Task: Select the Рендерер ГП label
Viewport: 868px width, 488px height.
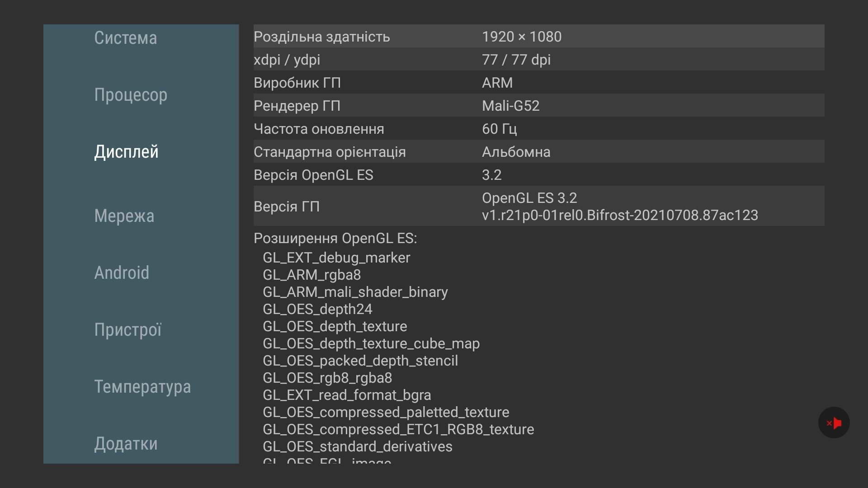Action: [x=297, y=106]
